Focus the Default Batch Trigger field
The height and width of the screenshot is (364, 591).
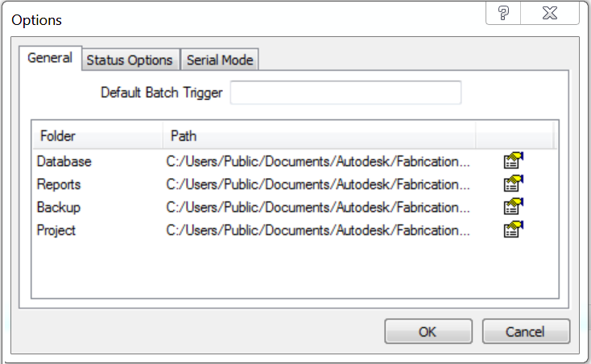[345, 93]
